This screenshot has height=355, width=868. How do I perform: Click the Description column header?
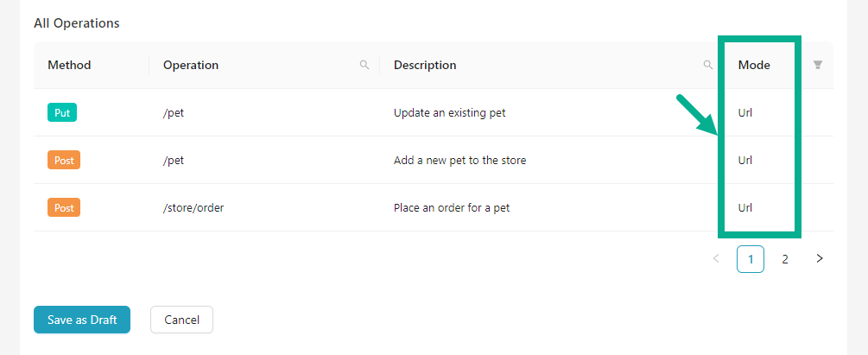point(425,65)
